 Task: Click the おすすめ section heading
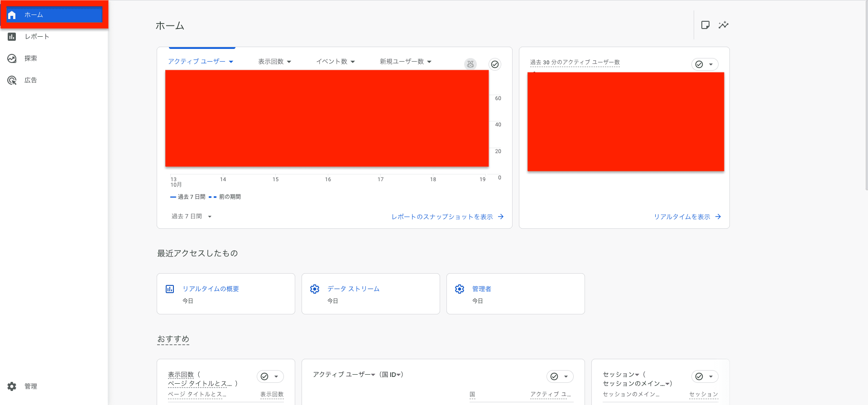click(173, 339)
